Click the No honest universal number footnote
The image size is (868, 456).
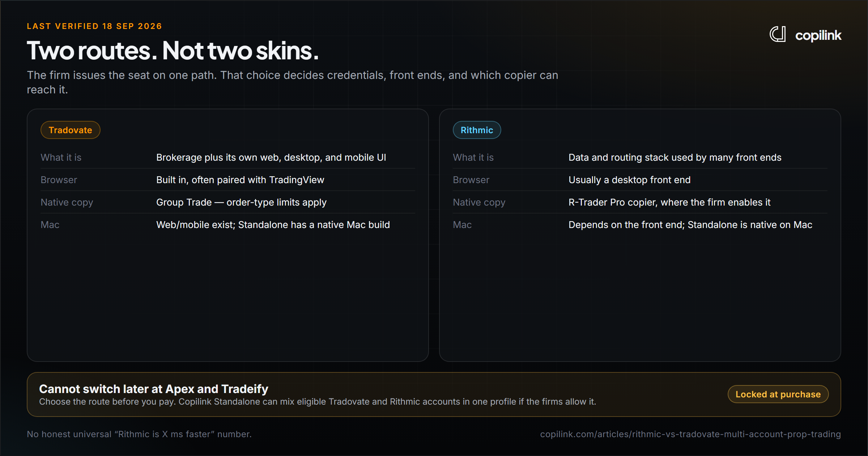pyautogui.click(x=139, y=434)
